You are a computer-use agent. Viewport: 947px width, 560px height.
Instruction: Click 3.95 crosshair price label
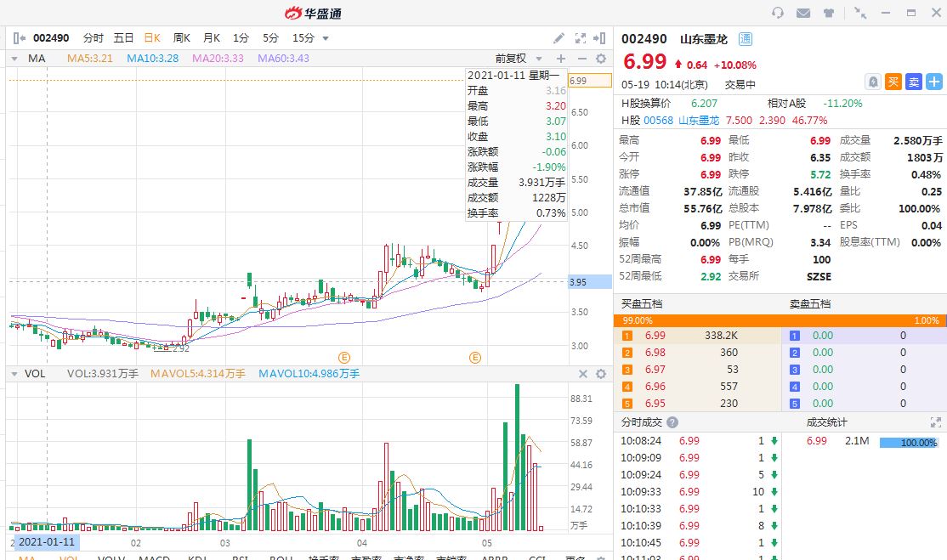tap(590, 282)
